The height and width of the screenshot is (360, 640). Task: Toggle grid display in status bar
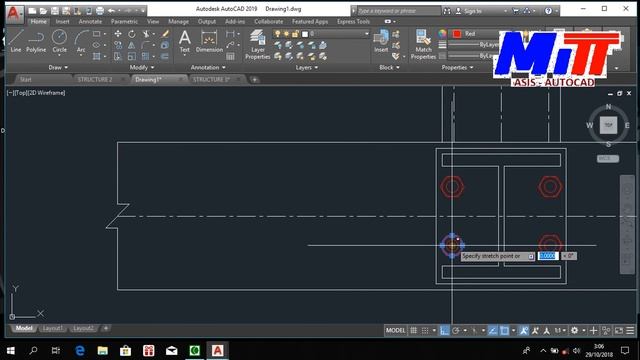(x=413, y=330)
